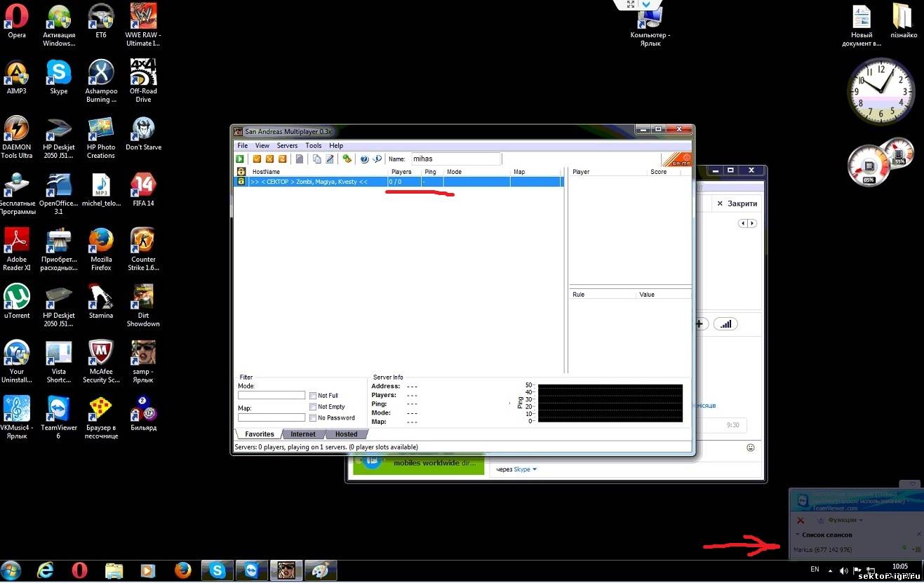The image size is (924, 583).
Task: Click the Name field containing mihas
Action: coord(455,159)
